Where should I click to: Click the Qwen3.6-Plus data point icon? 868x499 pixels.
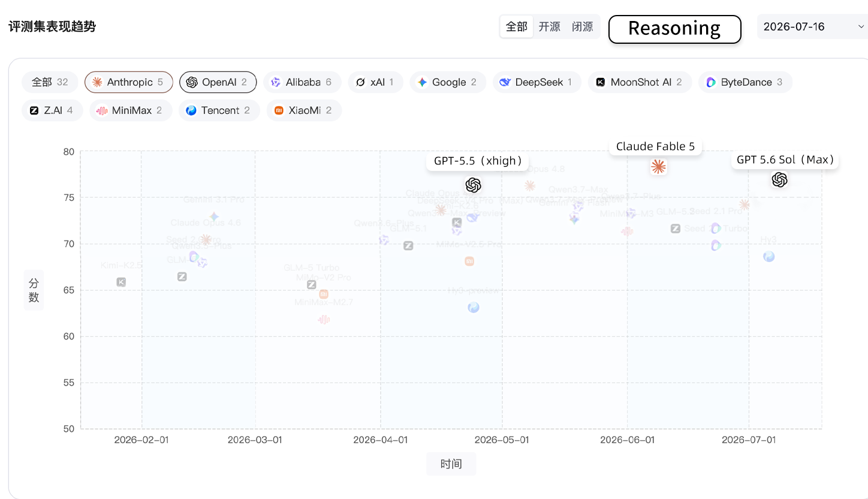pos(384,239)
